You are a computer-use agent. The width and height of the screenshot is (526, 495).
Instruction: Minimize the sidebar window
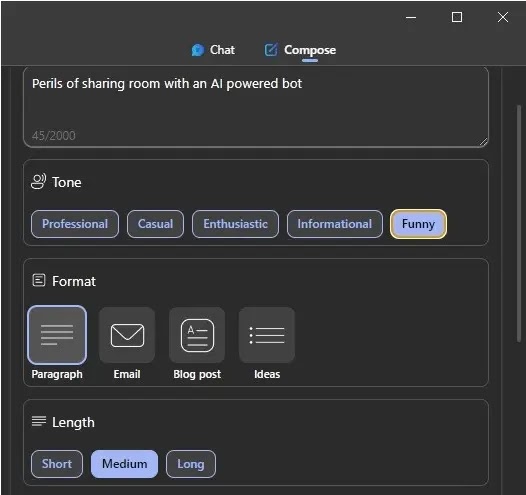coord(411,17)
